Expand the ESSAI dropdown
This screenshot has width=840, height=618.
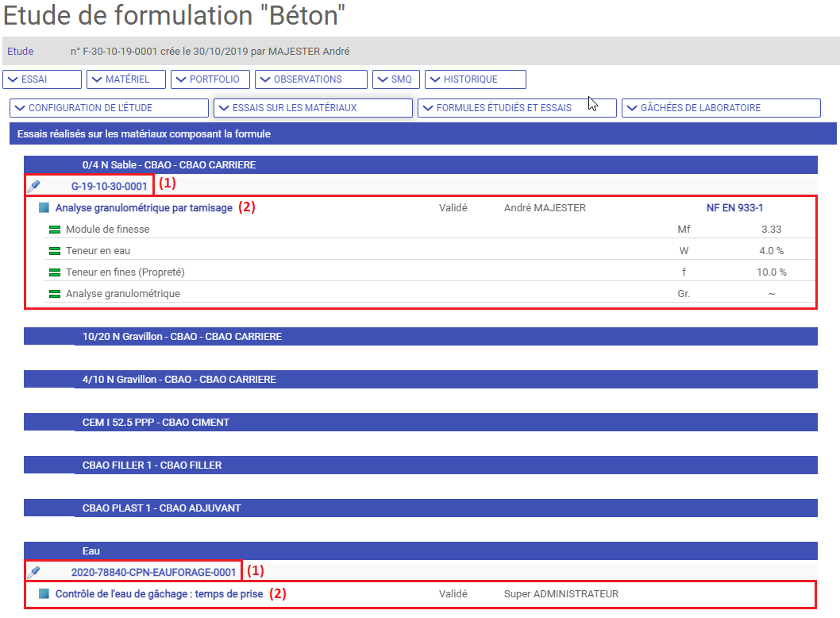pyautogui.click(x=42, y=79)
